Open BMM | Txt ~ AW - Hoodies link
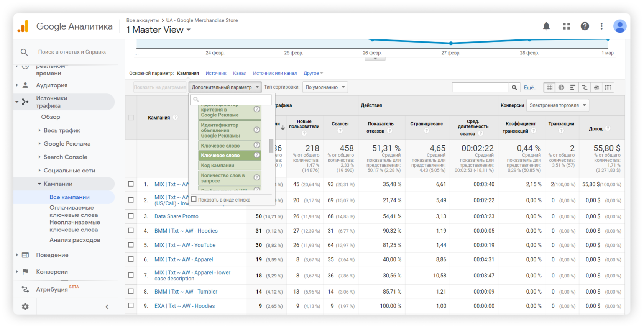 click(186, 231)
